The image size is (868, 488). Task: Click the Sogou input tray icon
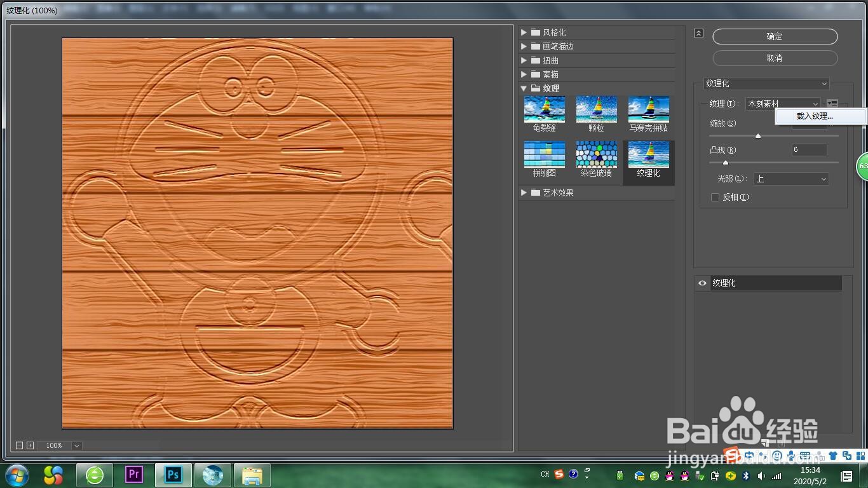559,474
